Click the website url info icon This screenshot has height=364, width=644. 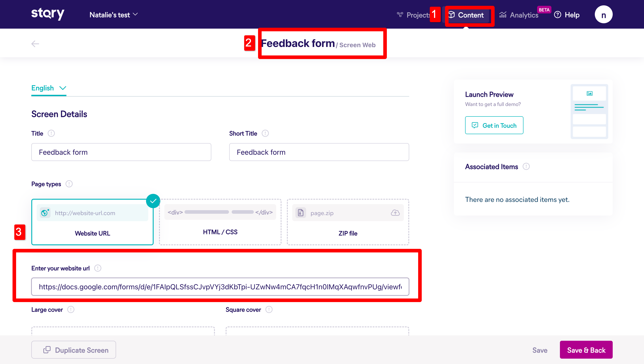[98, 268]
